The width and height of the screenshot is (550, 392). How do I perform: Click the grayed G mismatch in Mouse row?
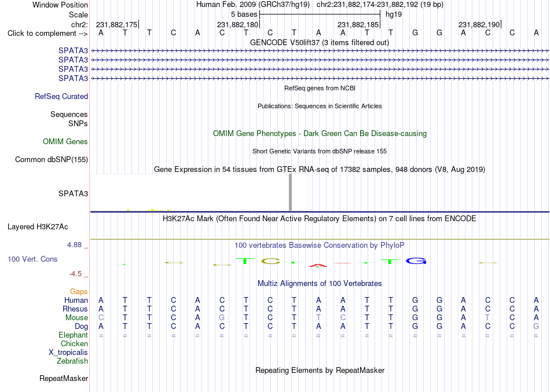[x=222, y=318]
